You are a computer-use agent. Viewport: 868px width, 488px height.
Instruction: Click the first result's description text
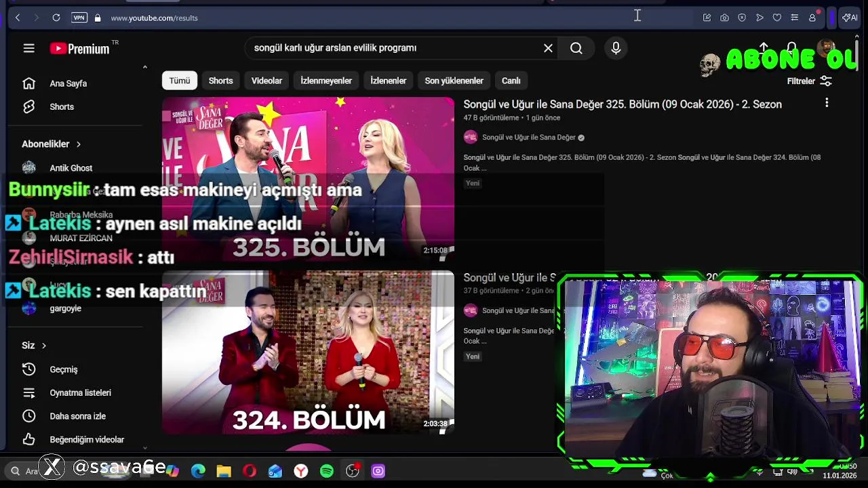[x=642, y=163]
